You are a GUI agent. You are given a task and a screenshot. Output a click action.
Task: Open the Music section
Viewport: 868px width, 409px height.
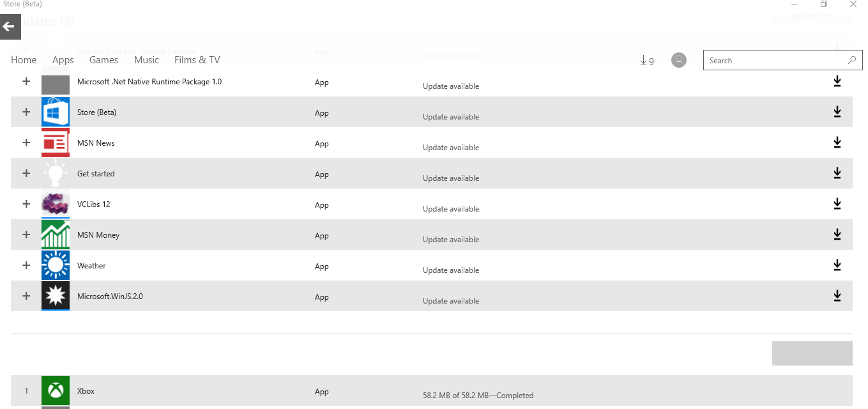pos(146,60)
